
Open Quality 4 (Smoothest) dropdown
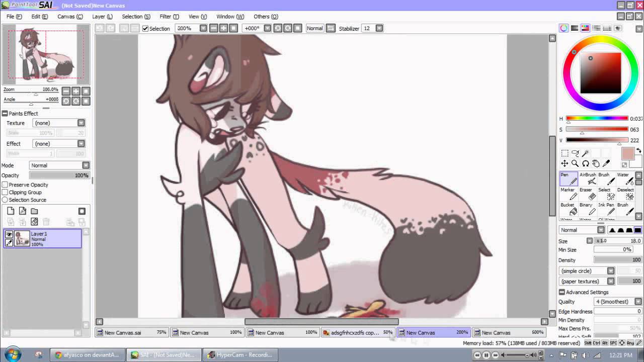[618, 302]
